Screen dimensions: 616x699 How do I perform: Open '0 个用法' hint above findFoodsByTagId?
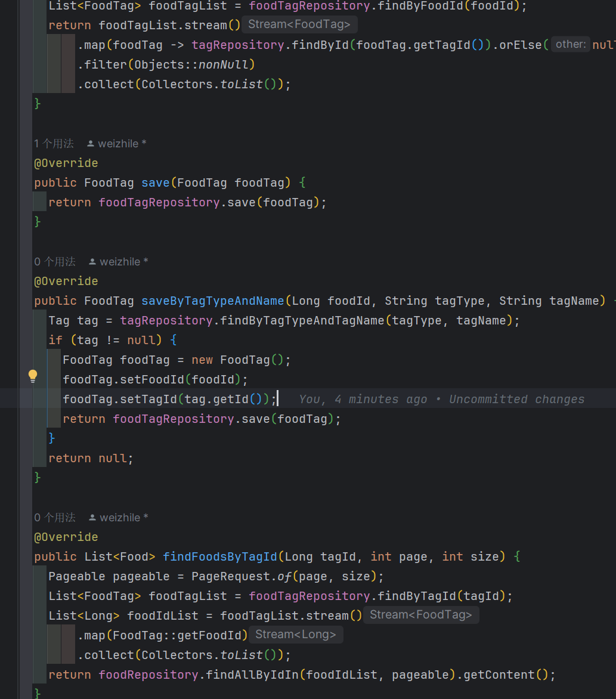55,518
